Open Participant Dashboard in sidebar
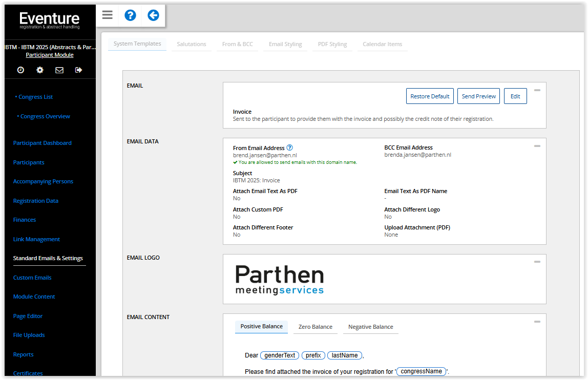588x380 pixels. click(x=43, y=143)
